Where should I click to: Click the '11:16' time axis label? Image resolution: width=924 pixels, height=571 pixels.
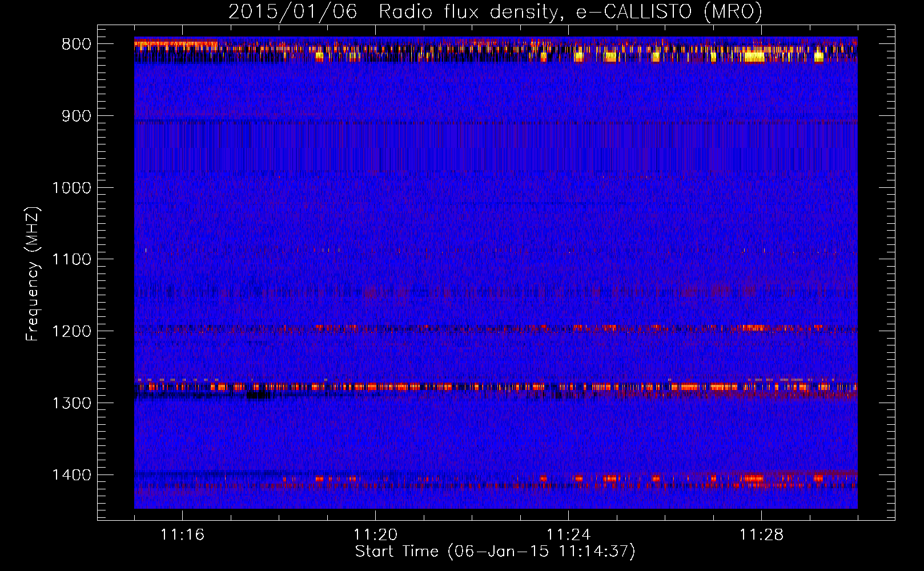182,535
